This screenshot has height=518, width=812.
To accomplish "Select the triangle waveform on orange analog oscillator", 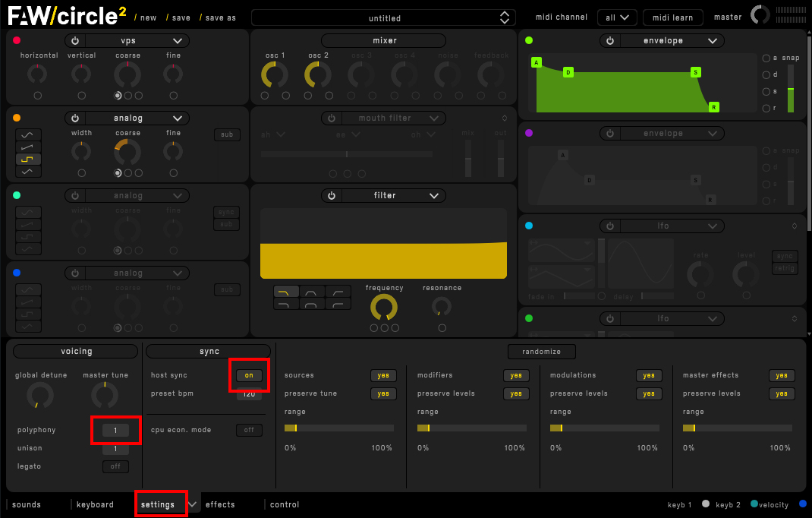I will coord(28,172).
